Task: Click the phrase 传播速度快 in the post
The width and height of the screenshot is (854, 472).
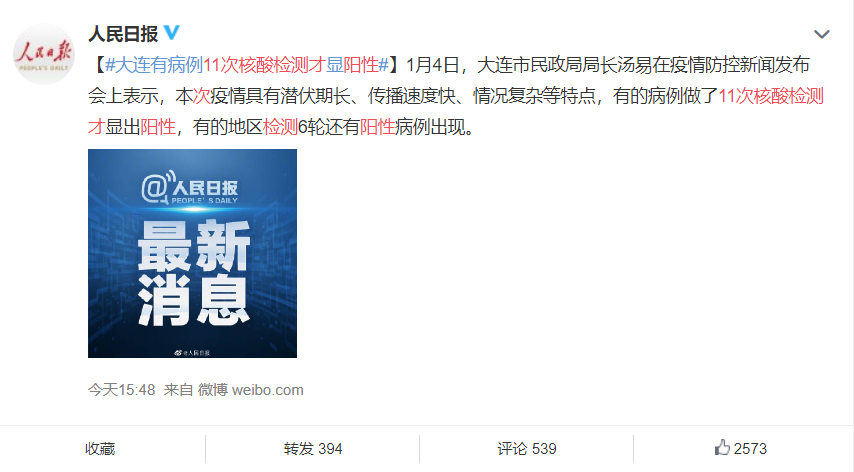Action: (411, 96)
